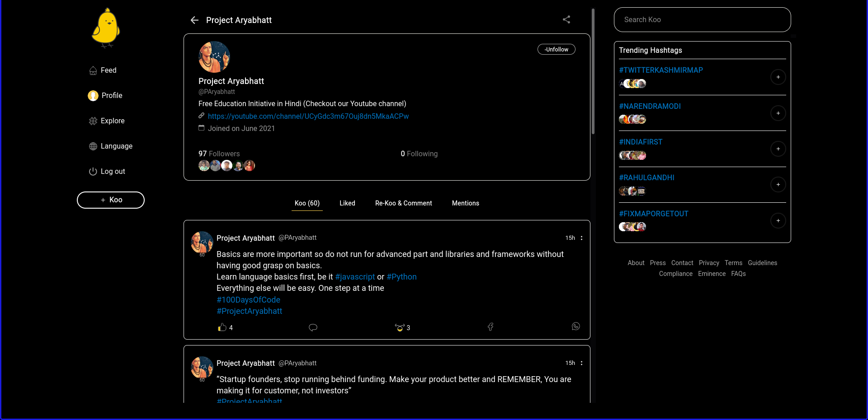
Task: Open #ProjectAryabhatt hashtag in the first koo
Action: (249, 311)
